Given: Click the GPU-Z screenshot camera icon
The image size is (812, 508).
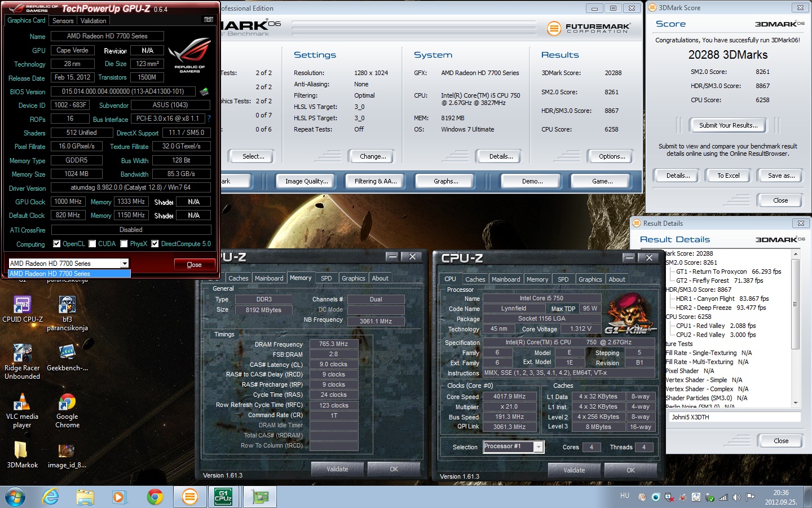Looking at the screenshot, I should tap(208, 20).
